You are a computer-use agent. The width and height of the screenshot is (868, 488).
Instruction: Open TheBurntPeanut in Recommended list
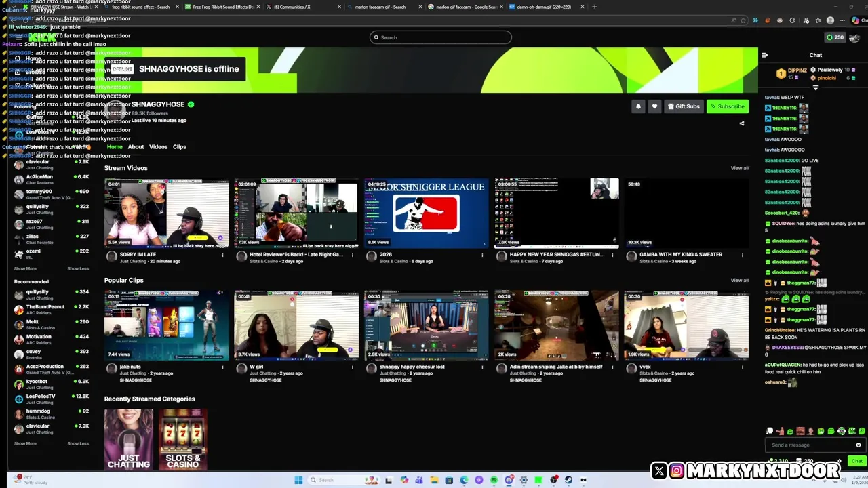(x=52, y=310)
